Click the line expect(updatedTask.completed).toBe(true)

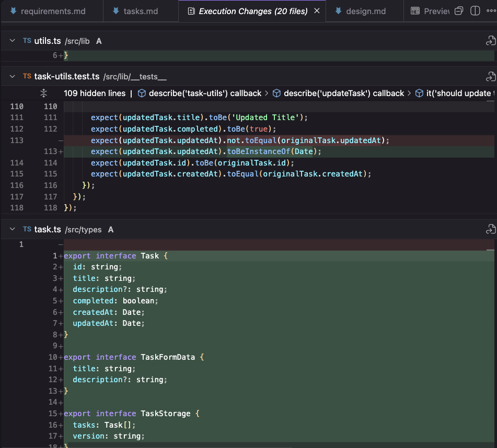pos(279,129)
